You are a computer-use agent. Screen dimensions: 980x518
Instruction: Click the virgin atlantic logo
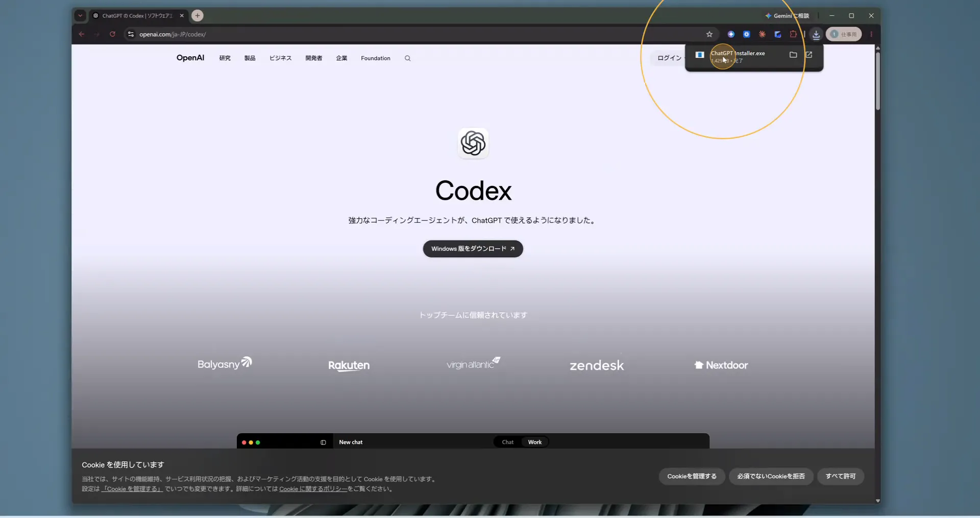tap(473, 363)
